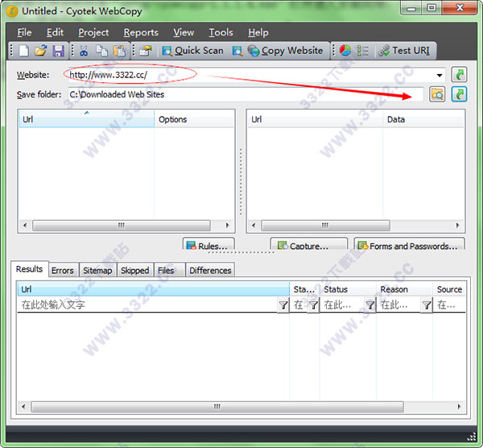Open the View menu

coord(184,32)
